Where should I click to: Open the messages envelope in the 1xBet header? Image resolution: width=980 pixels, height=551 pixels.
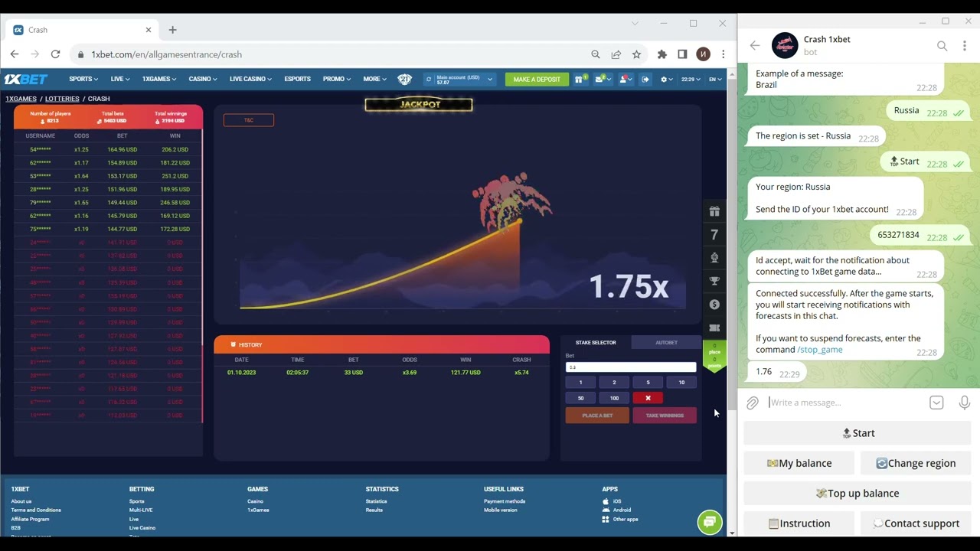602,79
